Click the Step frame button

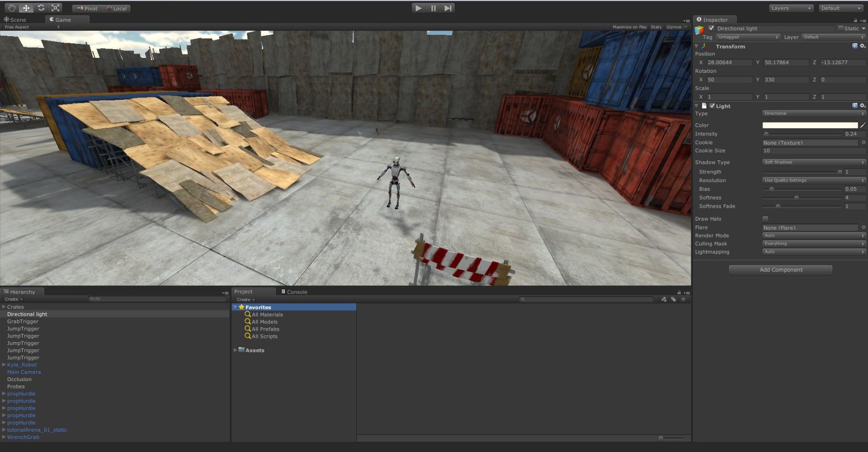pyautogui.click(x=448, y=8)
